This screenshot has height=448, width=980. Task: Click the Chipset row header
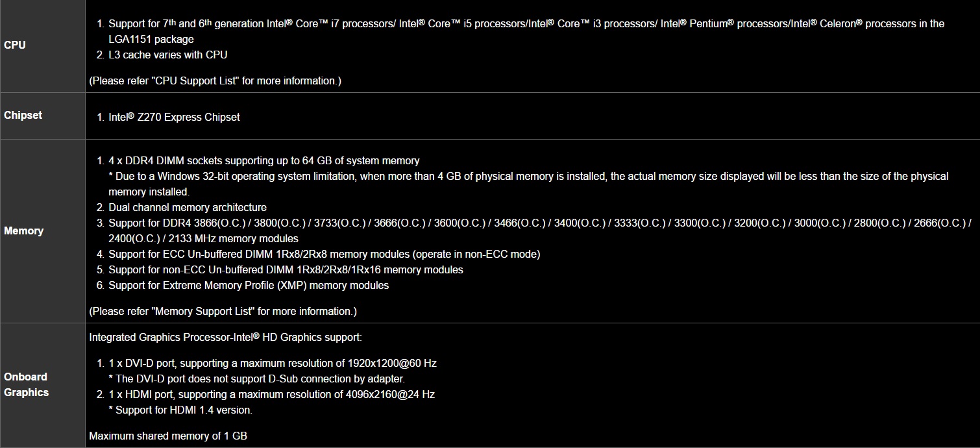tap(23, 116)
